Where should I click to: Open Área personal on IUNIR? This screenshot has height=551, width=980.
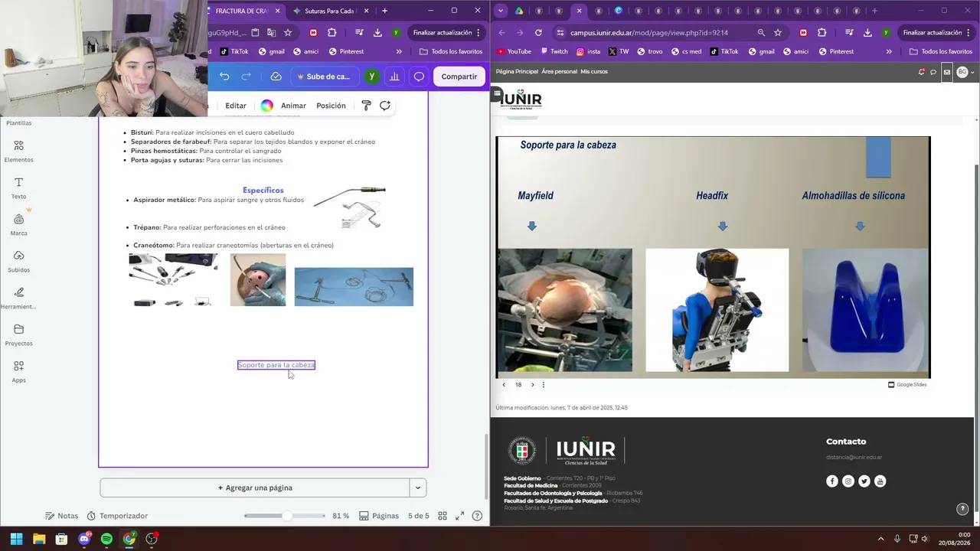click(559, 72)
